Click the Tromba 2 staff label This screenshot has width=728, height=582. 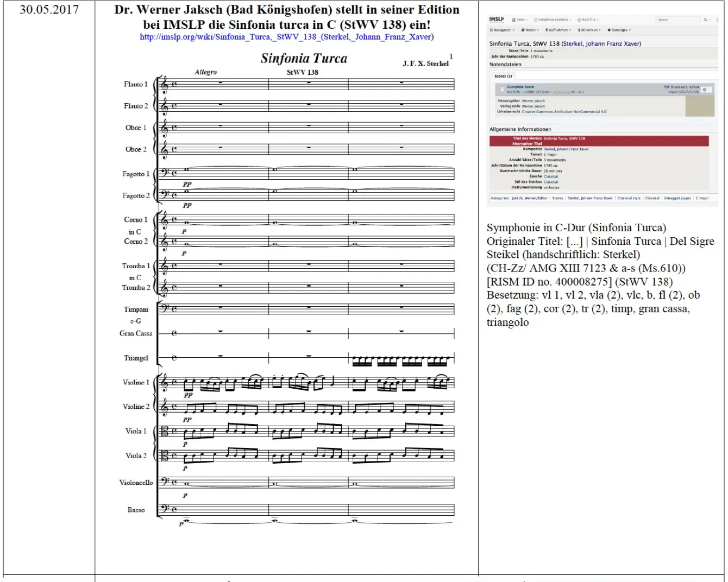tap(136, 288)
